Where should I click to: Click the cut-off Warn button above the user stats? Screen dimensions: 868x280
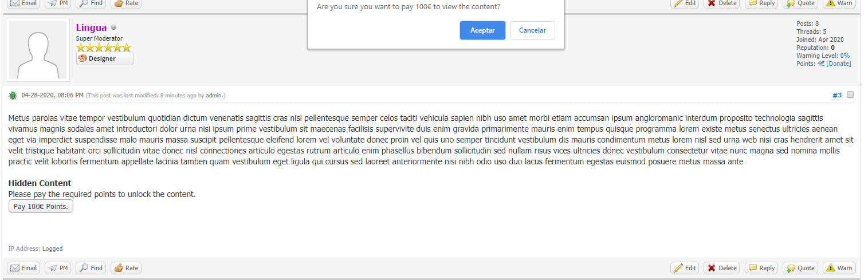pyautogui.click(x=839, y=3)
